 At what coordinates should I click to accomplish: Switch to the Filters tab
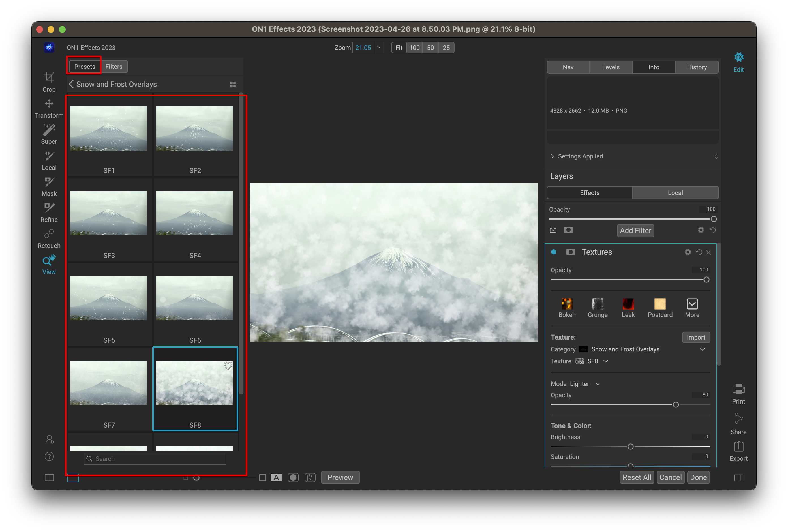tap(114, 67)
